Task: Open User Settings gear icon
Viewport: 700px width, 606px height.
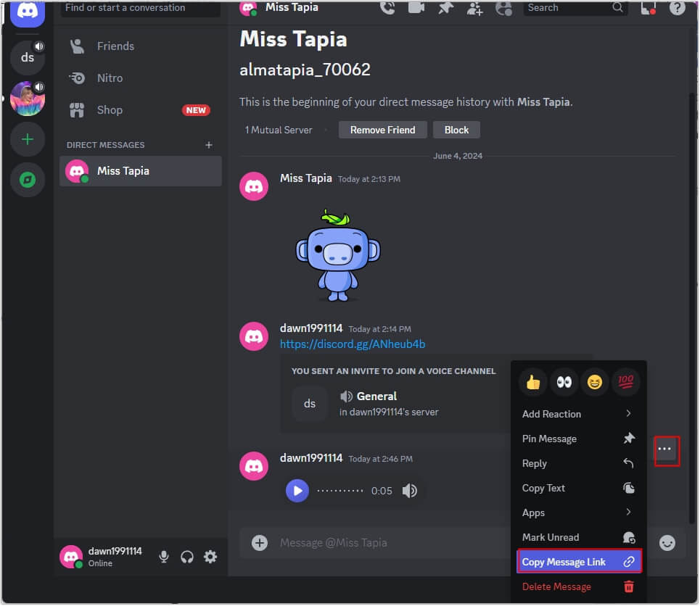Action: point(210,557)
